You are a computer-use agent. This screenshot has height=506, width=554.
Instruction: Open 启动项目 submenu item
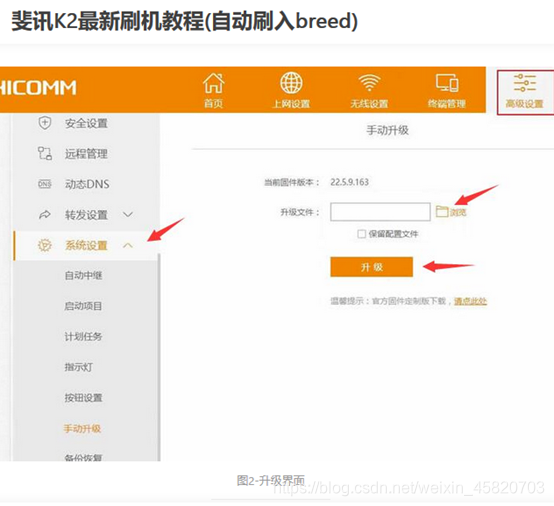[x=83, y=306]
